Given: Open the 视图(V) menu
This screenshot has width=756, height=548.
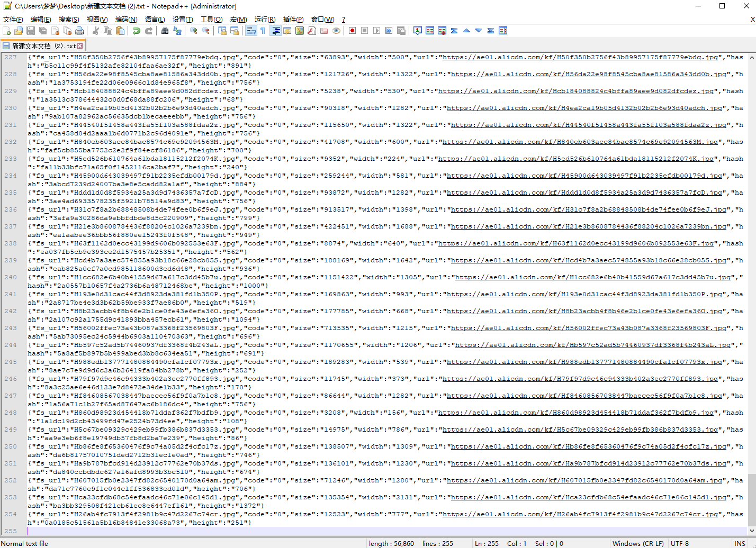Looking at the screenshot, I should pos(97,20).
